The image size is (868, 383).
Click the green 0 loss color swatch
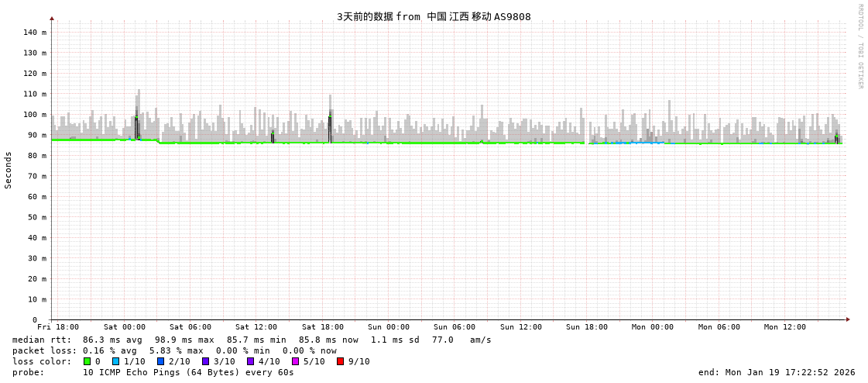click(87, 361)
